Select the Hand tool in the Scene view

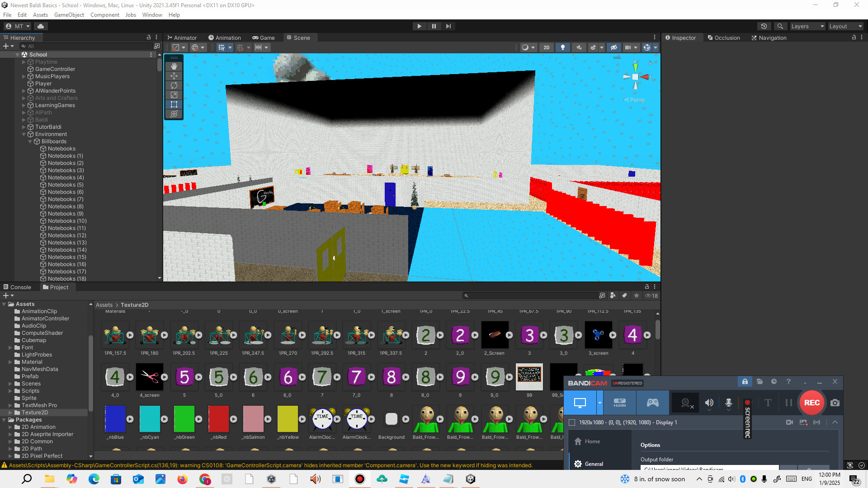[x=174, y=66]
